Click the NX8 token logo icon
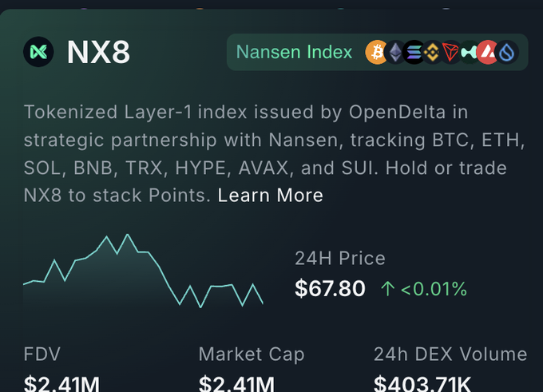 coord(38,52)
